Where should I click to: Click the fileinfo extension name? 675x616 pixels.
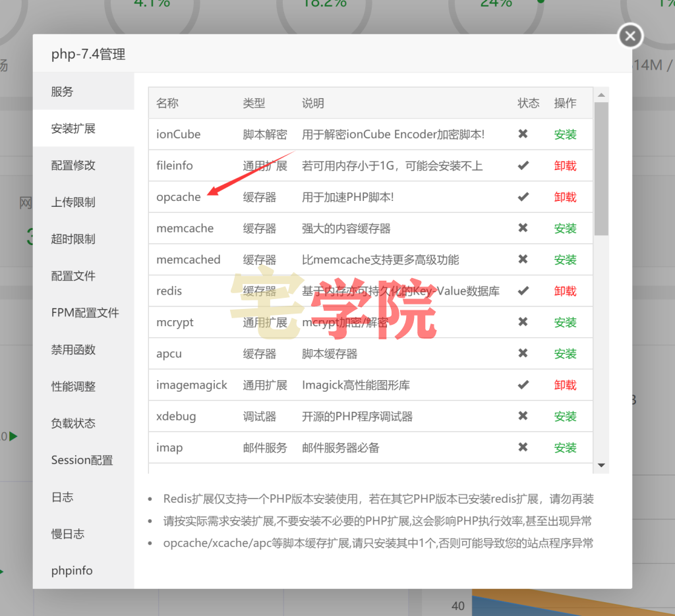(174, 165)
